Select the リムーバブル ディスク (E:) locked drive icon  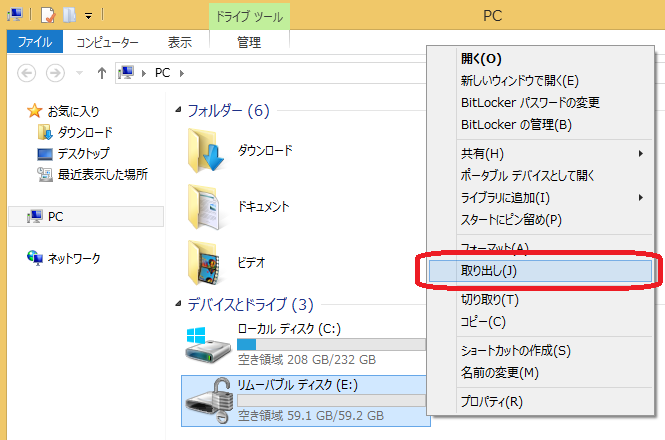[x=210, y=401]
